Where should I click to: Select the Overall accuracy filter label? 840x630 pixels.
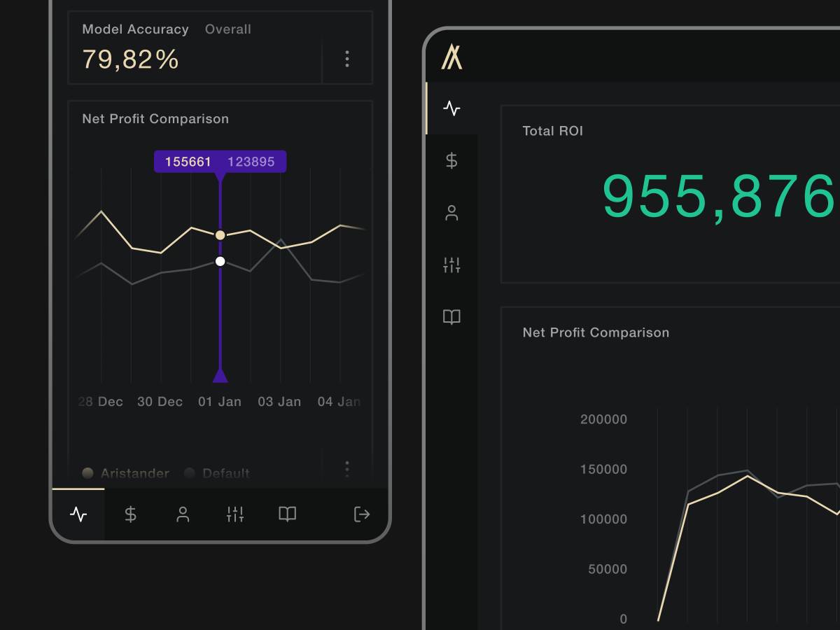click(x=228, y=29)
